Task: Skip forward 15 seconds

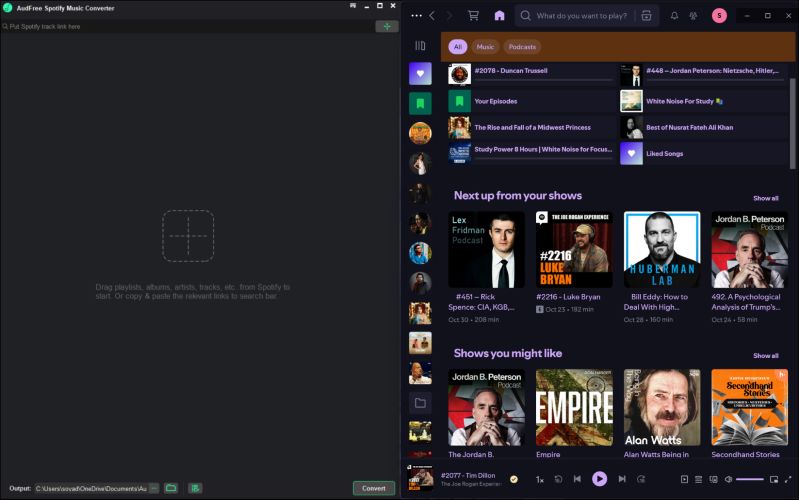Action: click(641, 479)
